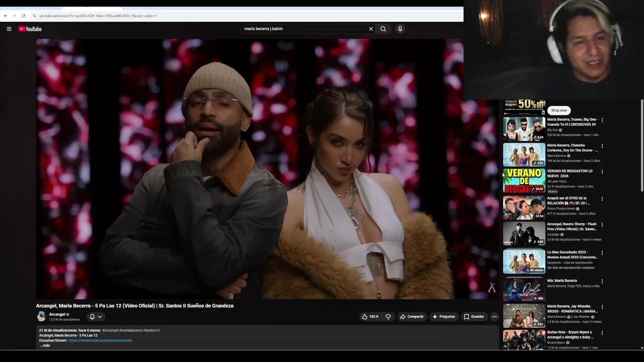Open Arcangel channel name link

coord(57,314)
